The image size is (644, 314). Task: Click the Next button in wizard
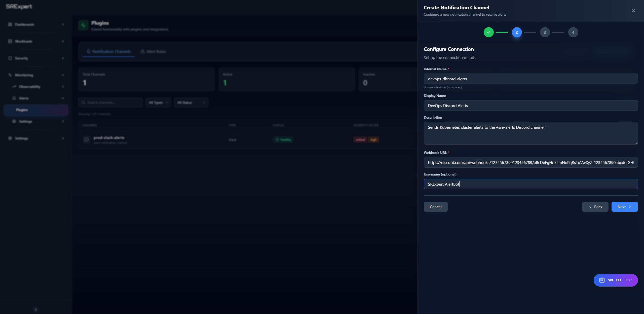624,206
